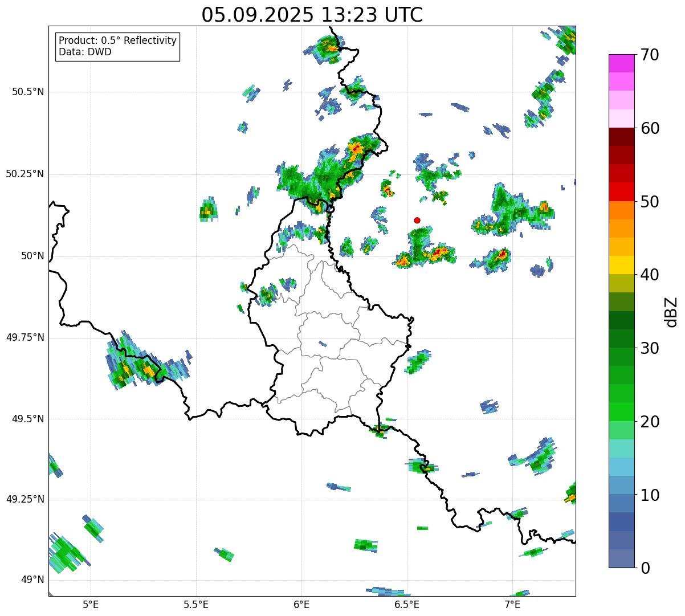Click the 20 tick on colorbar

click(650, 422)
